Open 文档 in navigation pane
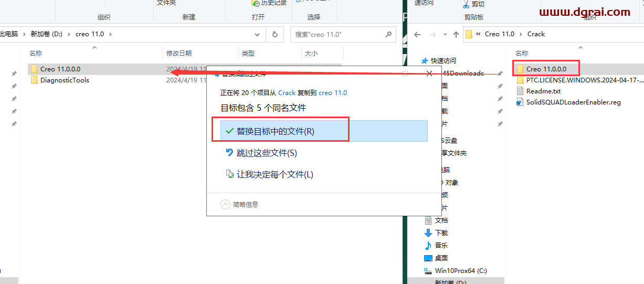This screenshot has width=644, height=284. (x=436, y=220)
